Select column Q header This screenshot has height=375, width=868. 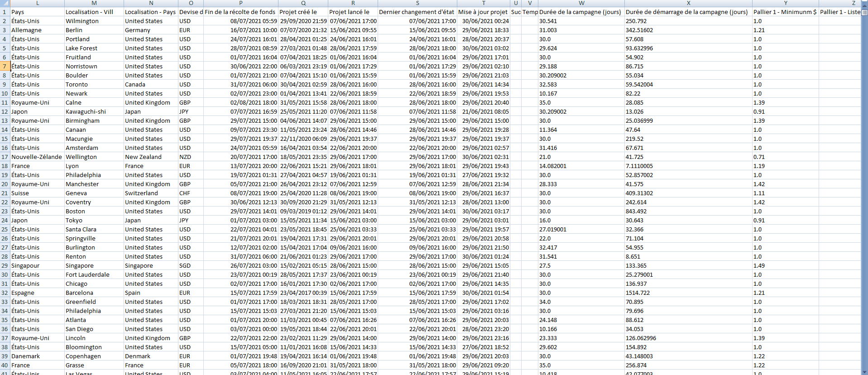pyautogui.click(x=303, y=3)
